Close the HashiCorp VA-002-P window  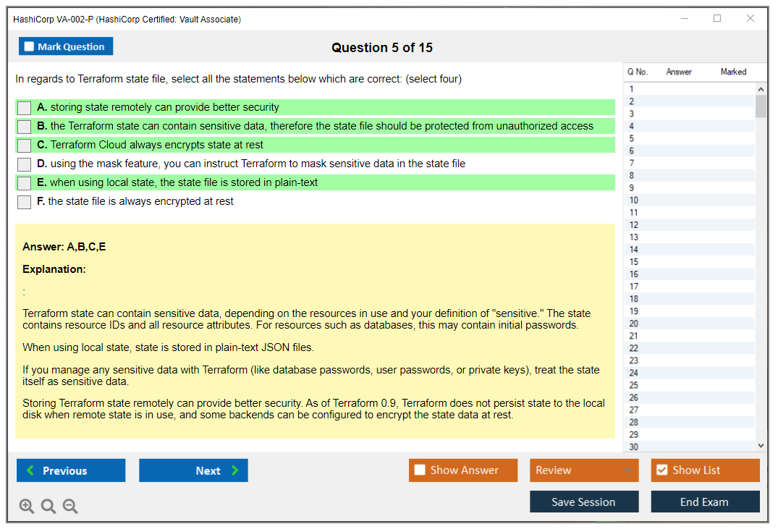pyautogui.click(x=750, y=19)
